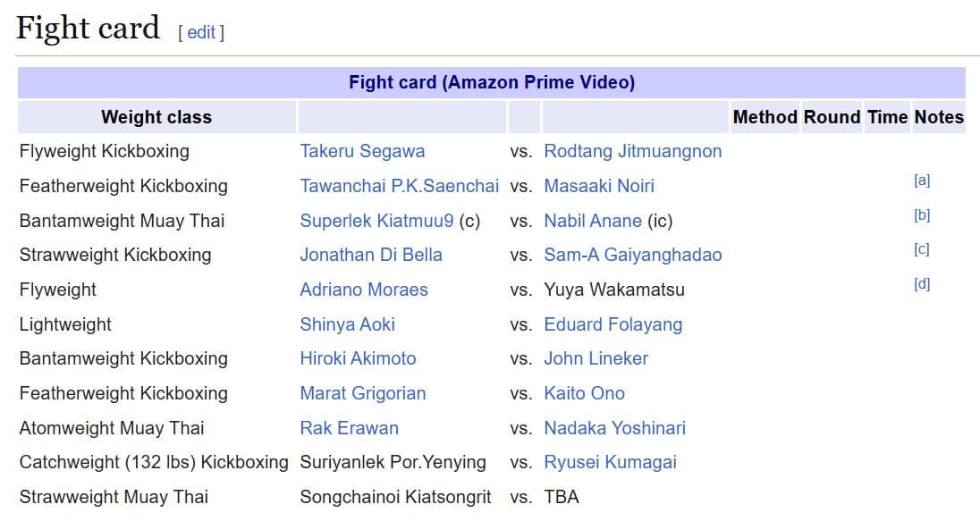Screen dimensions: 980x521
Task: Jump to footnote [a]
Action: pos(922,181)
